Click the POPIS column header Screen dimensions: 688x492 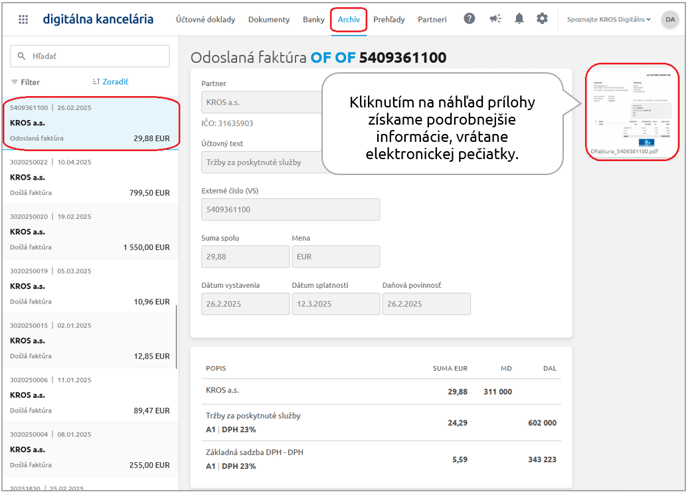pos(216,368)
